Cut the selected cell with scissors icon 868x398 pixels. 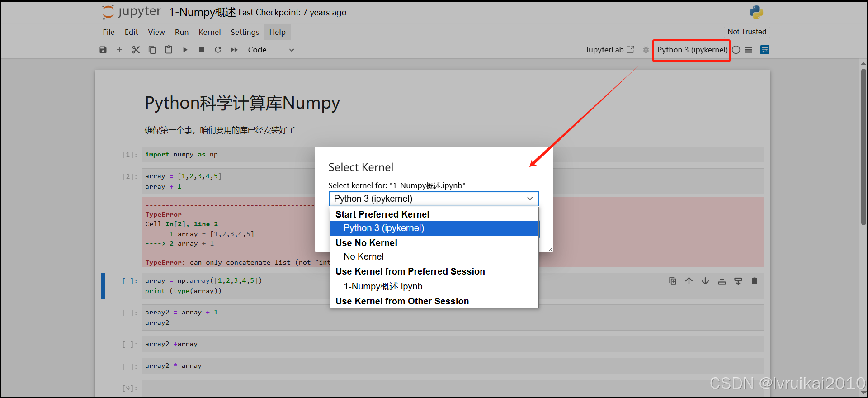136,50
